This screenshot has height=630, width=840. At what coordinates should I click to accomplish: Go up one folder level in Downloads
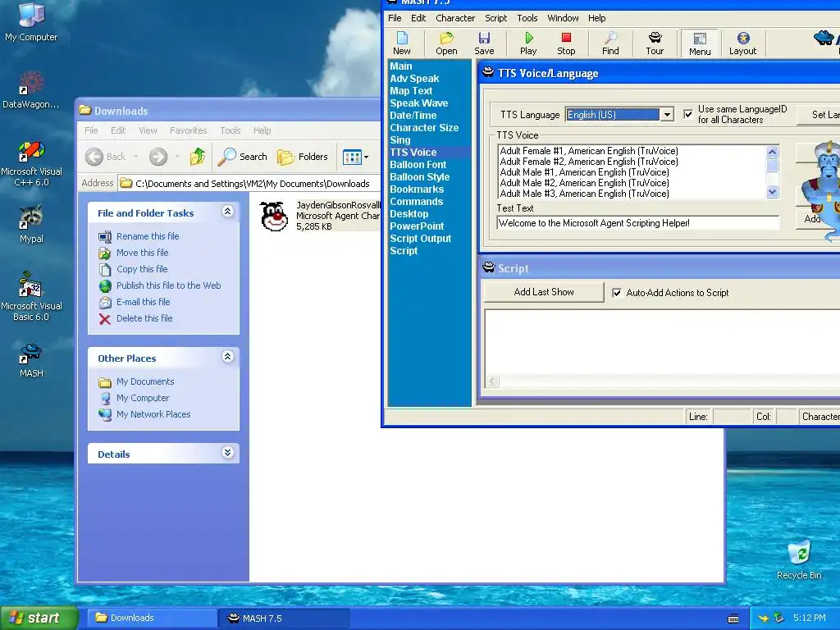(197, 157)
